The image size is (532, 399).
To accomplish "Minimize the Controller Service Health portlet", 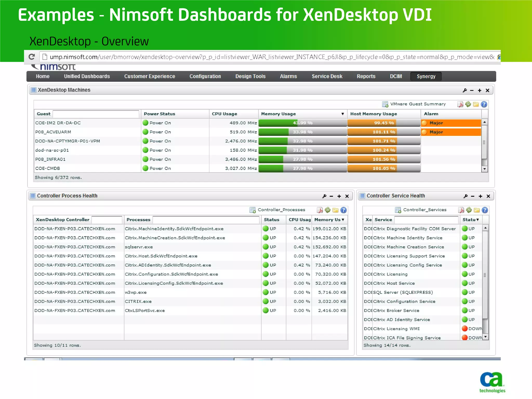I will click(x=473, y=196).
